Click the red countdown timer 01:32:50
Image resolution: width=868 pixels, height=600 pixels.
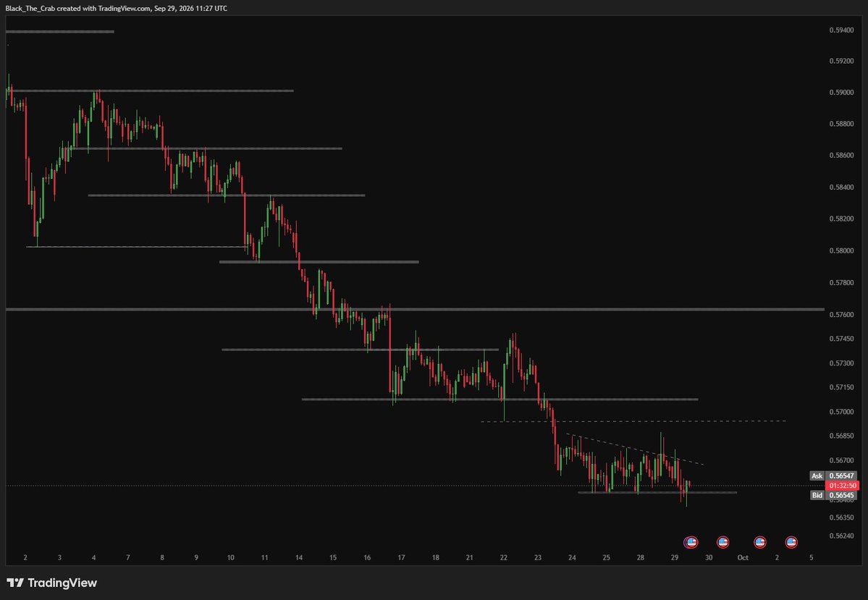coord(842,486)
